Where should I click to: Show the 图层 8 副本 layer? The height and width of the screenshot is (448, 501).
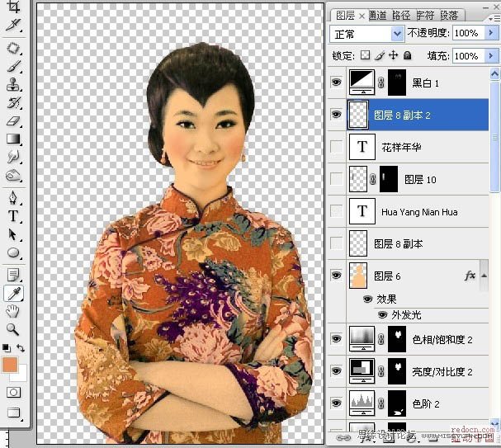coord(337,243)
